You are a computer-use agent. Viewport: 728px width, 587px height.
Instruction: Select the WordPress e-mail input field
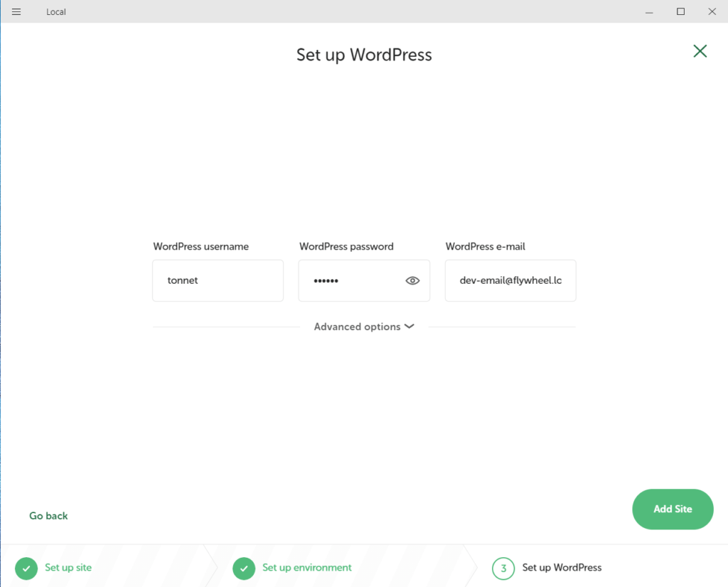coord(510,280)
